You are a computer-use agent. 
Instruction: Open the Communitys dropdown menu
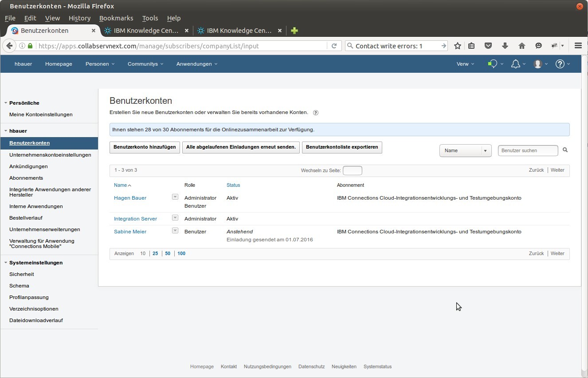click(145, 64)
